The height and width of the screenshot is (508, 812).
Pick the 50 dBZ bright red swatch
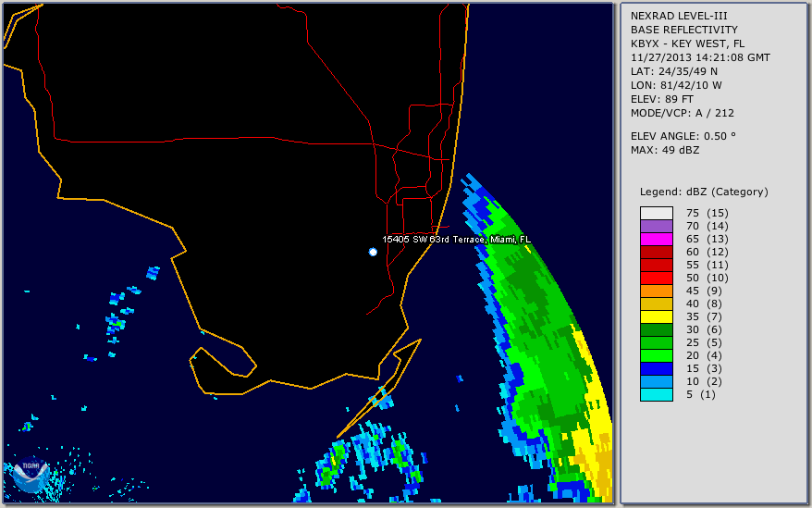656,278
